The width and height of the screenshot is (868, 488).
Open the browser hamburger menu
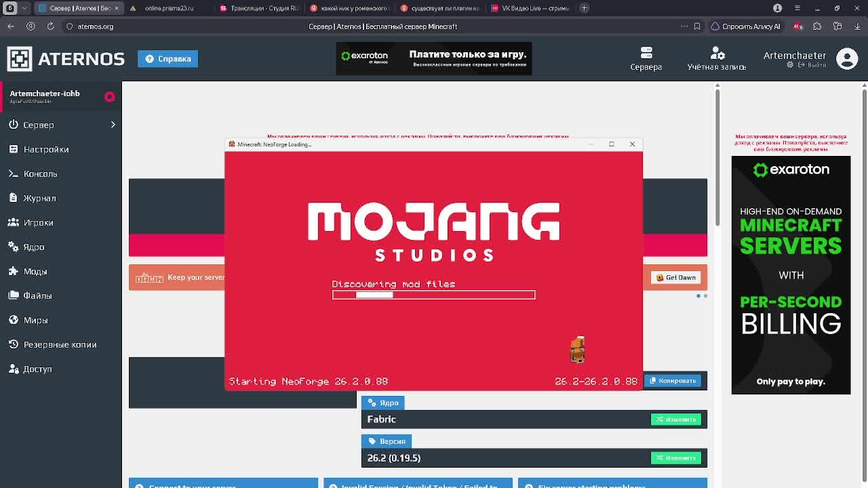(797, 8)
